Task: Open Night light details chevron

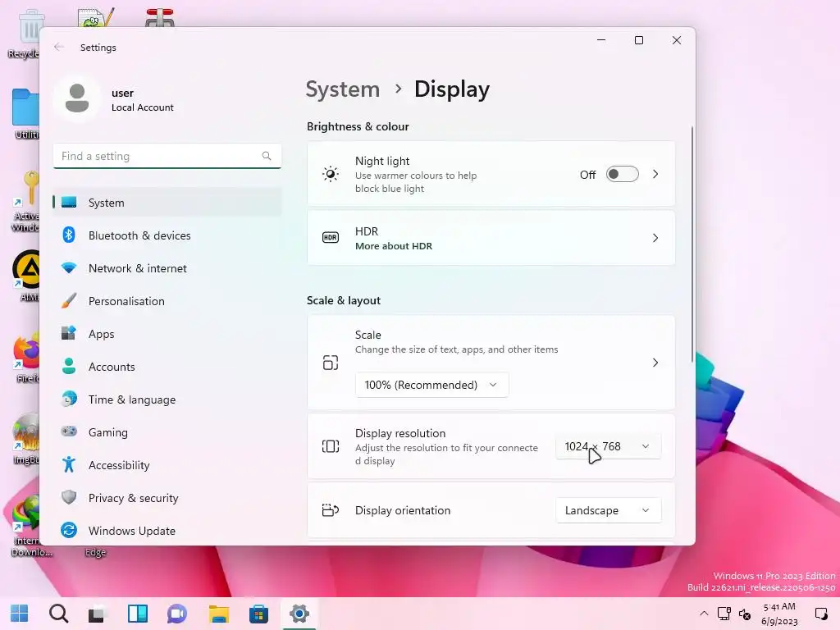Action: (x=655, y=174)
